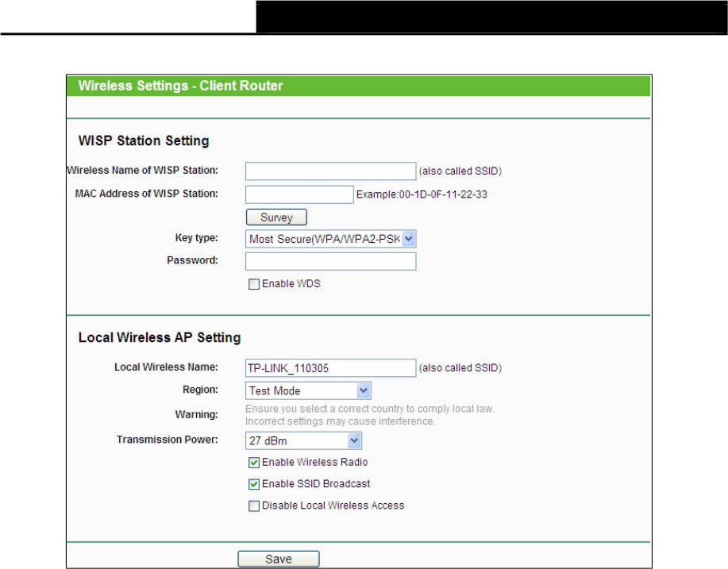Viewport: 728px width, 569px height.
Task: Click the Local Wireless Name field
Action: (x=330, y=367)
